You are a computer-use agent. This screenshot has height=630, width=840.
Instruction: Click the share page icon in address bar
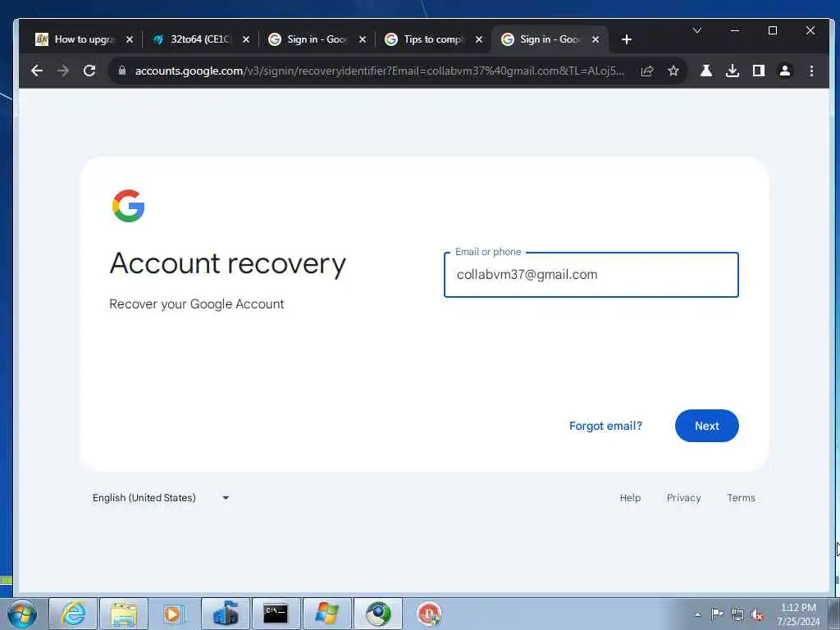pyautogui.click(x=647, y=71)
